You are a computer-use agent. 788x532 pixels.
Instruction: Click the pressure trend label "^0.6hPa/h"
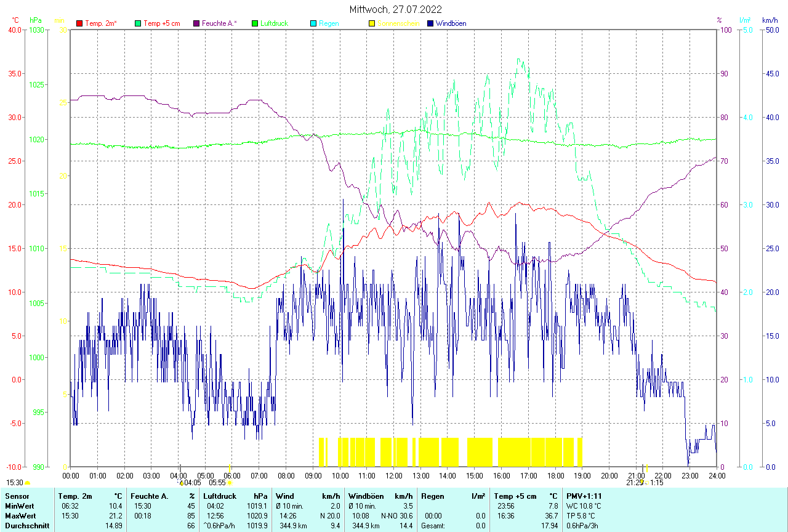(x=220, y=526)
